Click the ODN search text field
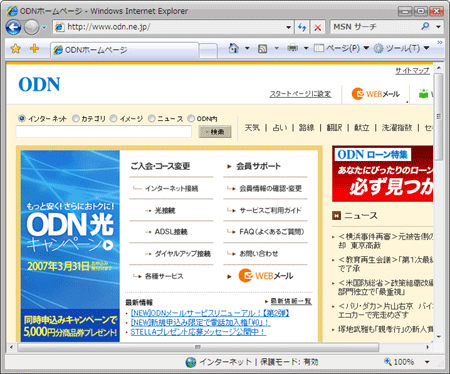 (104, 132)
